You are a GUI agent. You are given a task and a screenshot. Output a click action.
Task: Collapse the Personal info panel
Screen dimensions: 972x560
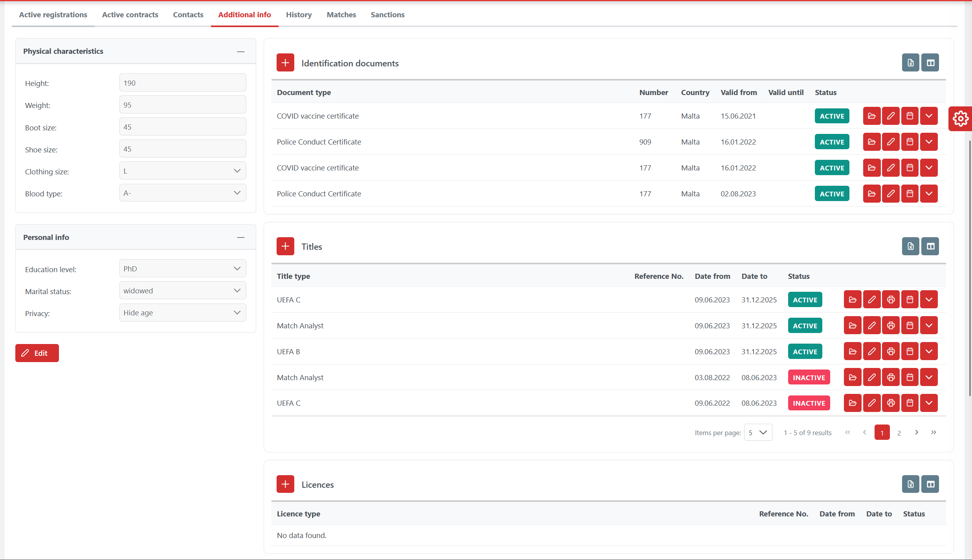pos(241,237)
